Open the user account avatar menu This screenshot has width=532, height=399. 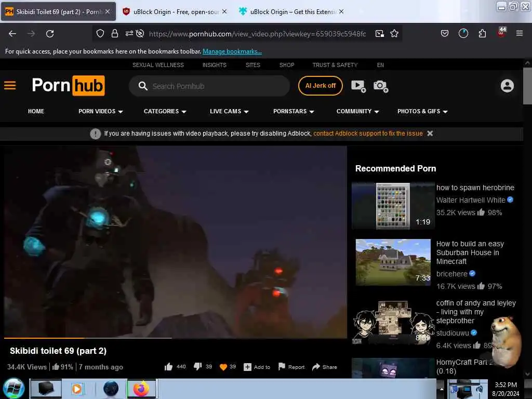click(x=507, y=86)
